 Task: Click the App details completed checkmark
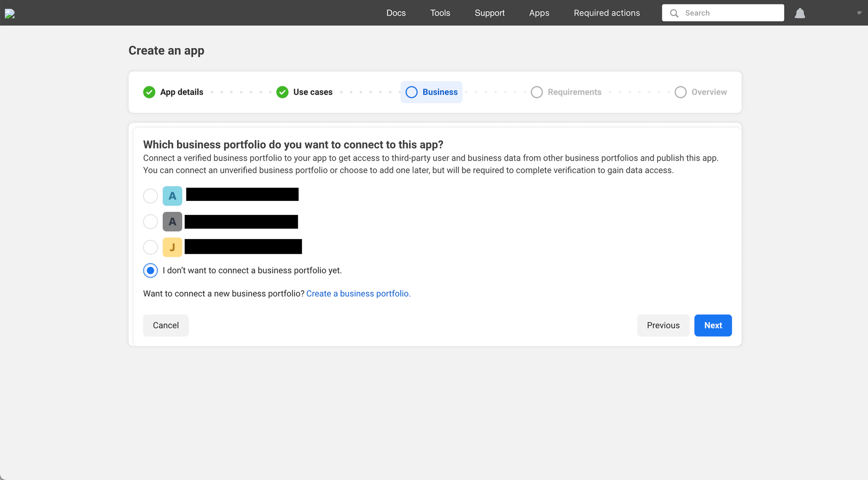pos(149,92)
